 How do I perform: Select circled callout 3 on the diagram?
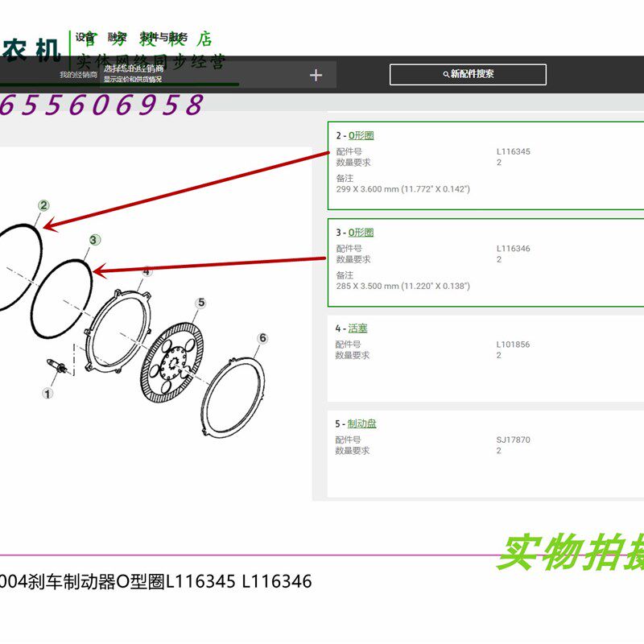93,239
